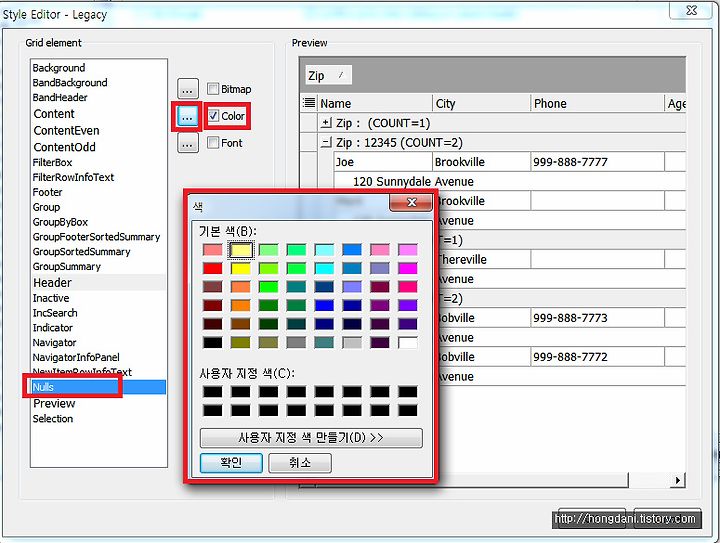Select Nulls in the element list
720x543 pixels.
point(98,387)
